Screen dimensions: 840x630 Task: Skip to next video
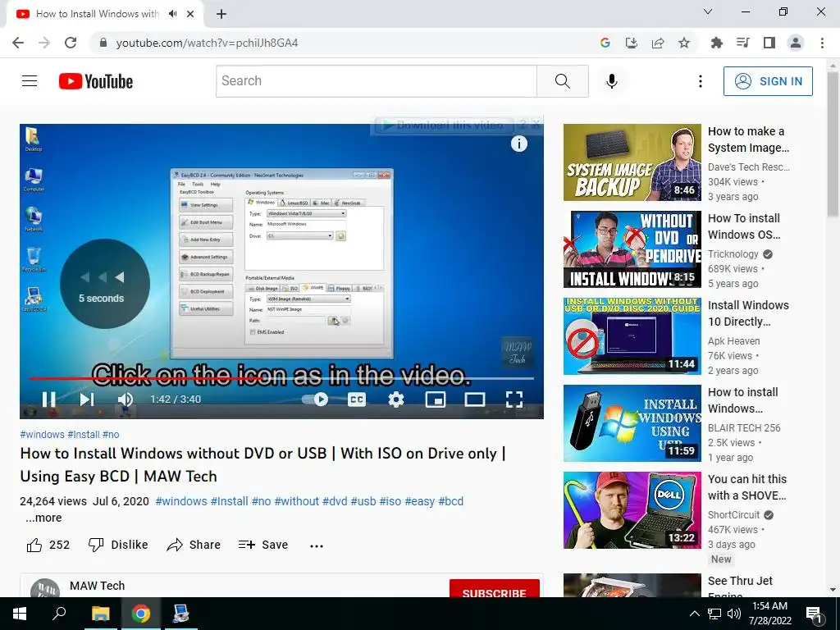[87, 399]
